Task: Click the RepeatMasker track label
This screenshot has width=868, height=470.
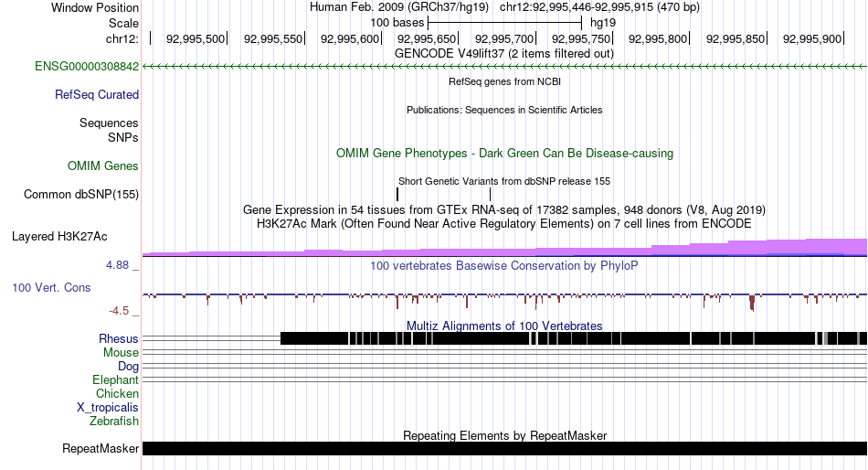Action: 101,448
